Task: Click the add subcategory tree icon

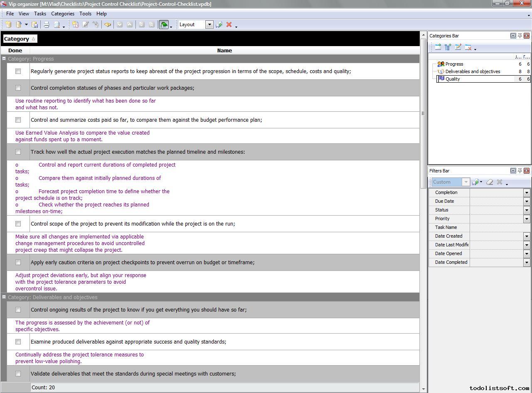Action: point(448,47)
